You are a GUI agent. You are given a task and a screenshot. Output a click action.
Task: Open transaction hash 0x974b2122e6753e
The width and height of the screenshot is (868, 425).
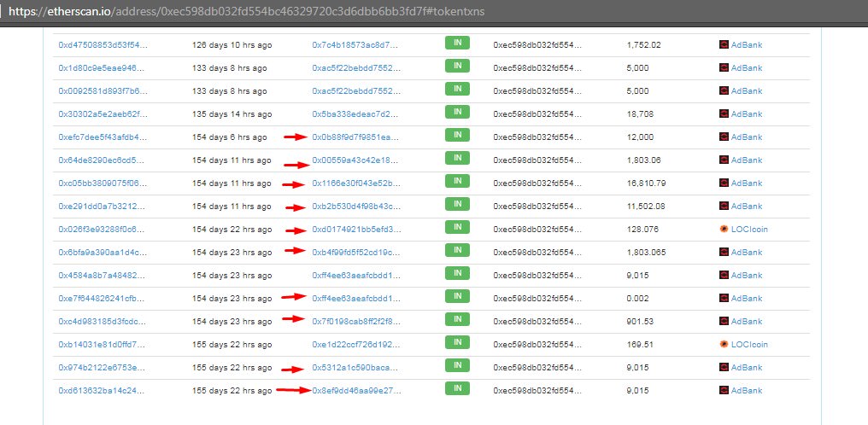click(x=103, y=368)
